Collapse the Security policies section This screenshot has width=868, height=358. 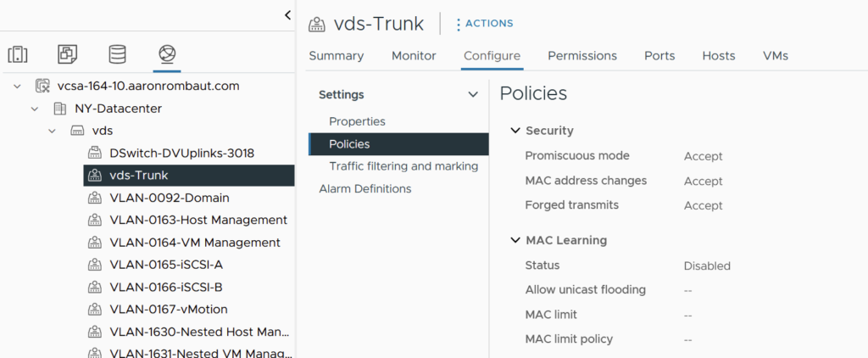click(515, 131)
